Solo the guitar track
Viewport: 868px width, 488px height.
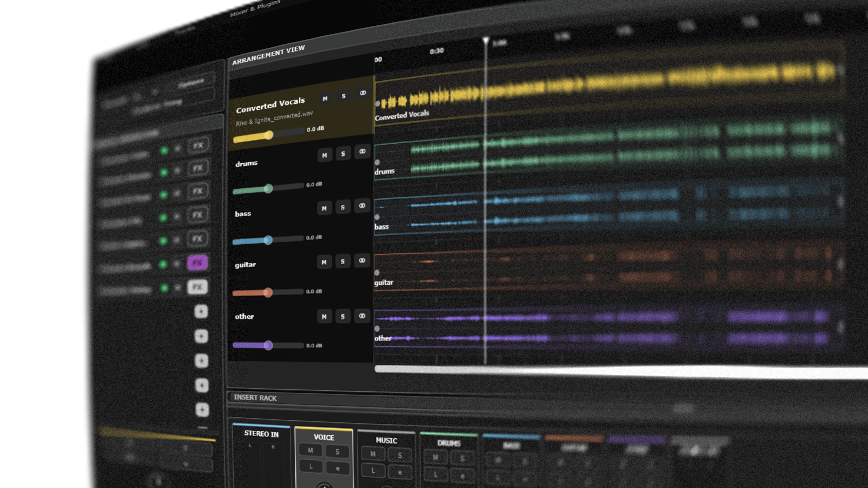(x=343, y=262)
